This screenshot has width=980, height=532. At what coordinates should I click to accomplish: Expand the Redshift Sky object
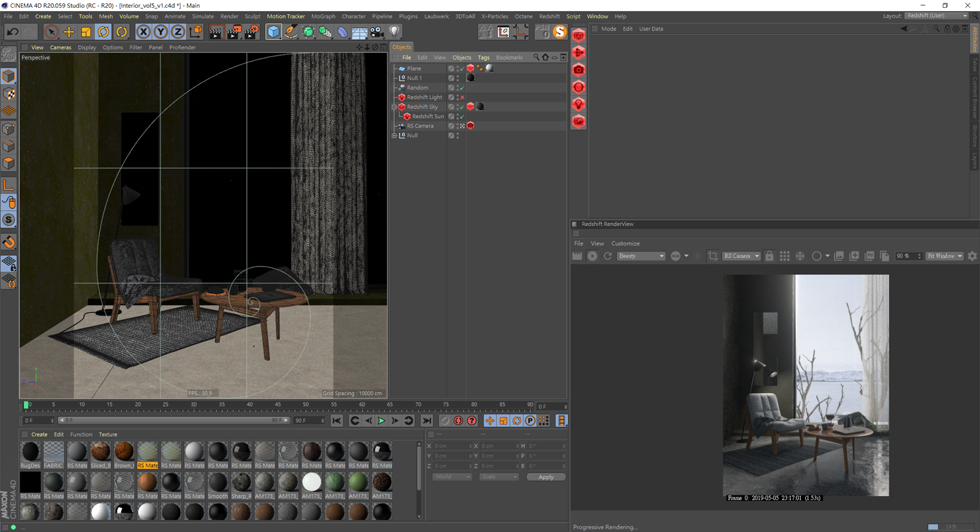pos(394,107)
